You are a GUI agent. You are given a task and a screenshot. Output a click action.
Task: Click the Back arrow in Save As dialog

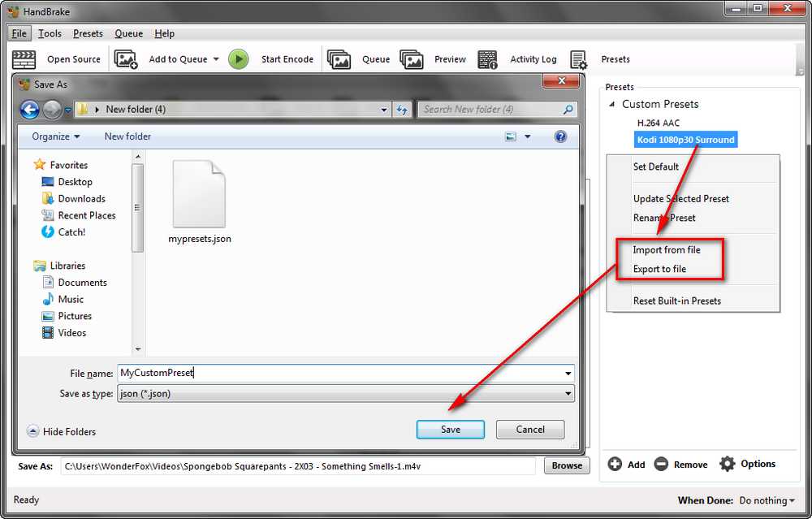(29, 110)
